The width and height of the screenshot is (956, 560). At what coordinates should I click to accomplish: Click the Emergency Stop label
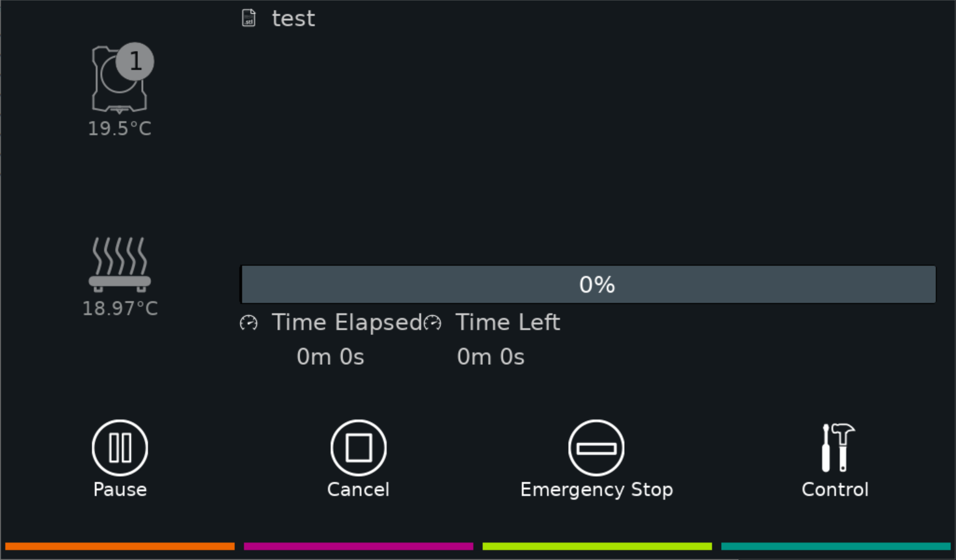[x=597, y=490]
